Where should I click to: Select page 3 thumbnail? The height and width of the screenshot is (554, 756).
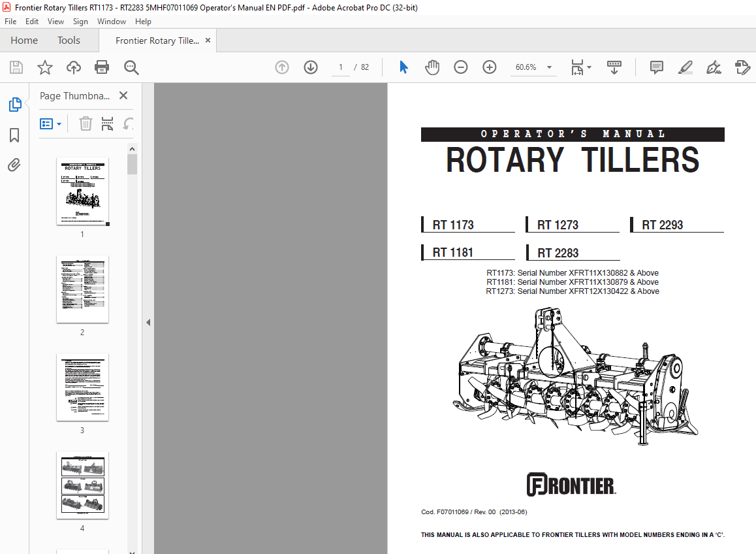82,387
